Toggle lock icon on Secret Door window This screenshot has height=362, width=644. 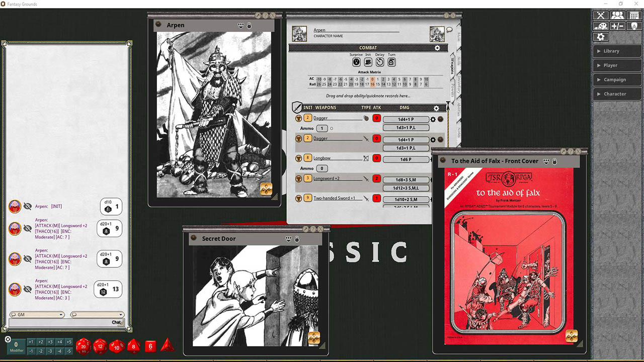297,239
